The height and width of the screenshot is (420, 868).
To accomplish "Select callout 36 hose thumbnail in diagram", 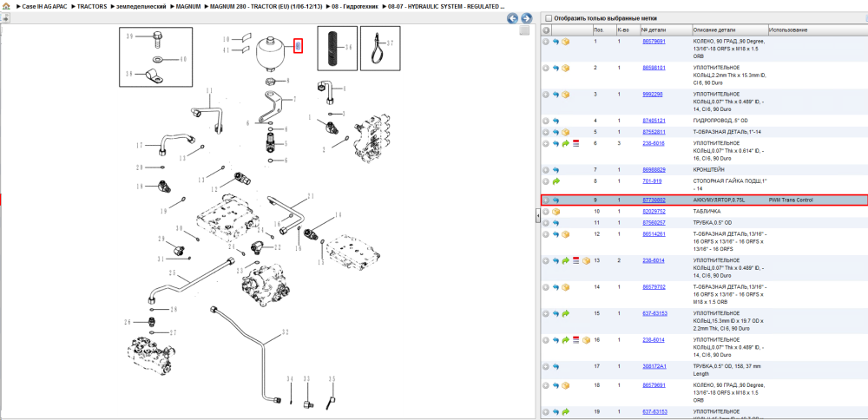I will click(337, 48).
